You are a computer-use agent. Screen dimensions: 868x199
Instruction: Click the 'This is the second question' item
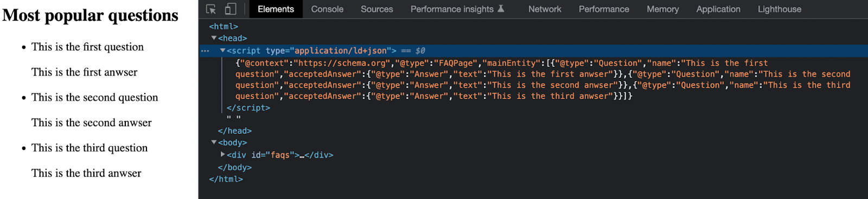click(94, 97)
